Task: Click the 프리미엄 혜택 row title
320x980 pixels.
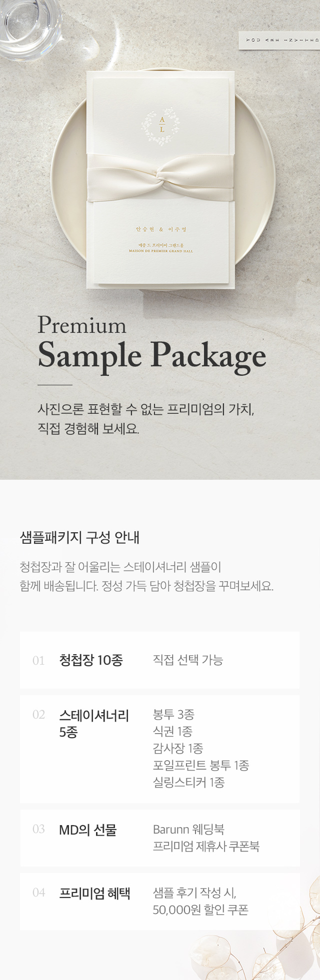Action: click(x=94, y=893)
